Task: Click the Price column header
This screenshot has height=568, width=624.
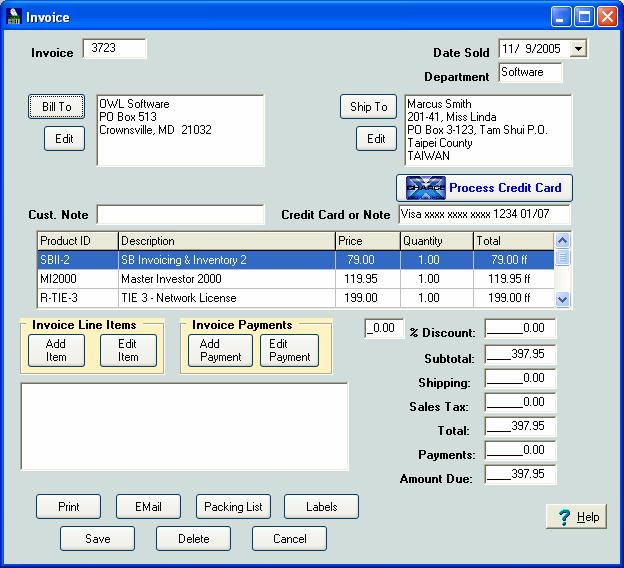Action: click(x=368, y=241)
